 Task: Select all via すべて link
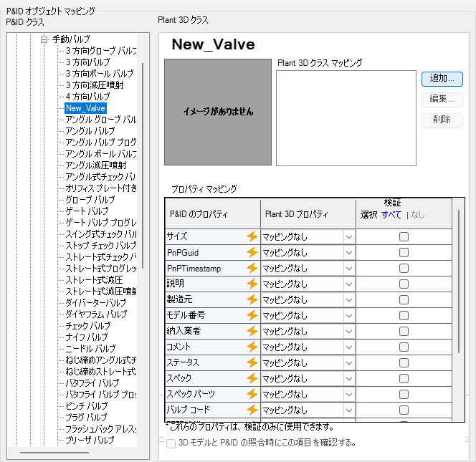391,215
